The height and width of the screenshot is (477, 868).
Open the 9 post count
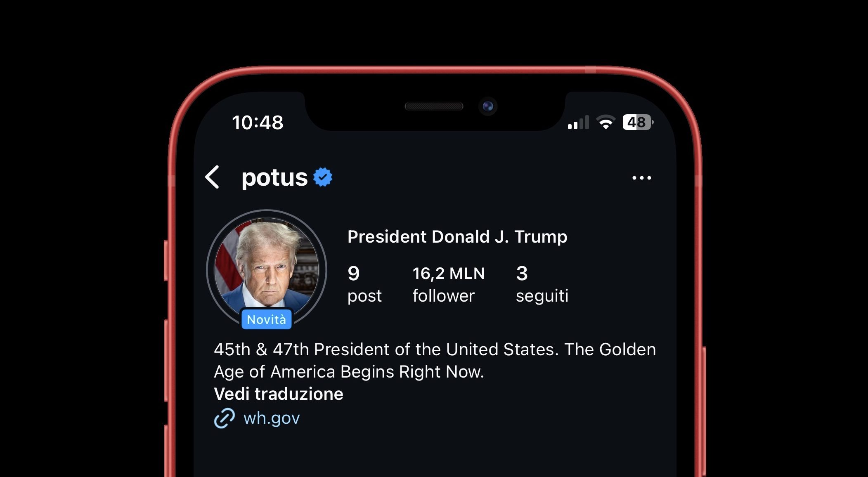tap(364, 284)
